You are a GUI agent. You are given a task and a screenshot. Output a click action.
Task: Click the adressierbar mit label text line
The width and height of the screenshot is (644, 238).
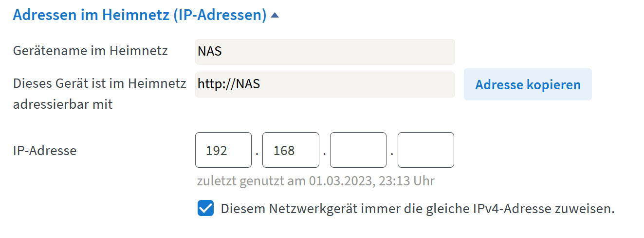click(63, 104)
